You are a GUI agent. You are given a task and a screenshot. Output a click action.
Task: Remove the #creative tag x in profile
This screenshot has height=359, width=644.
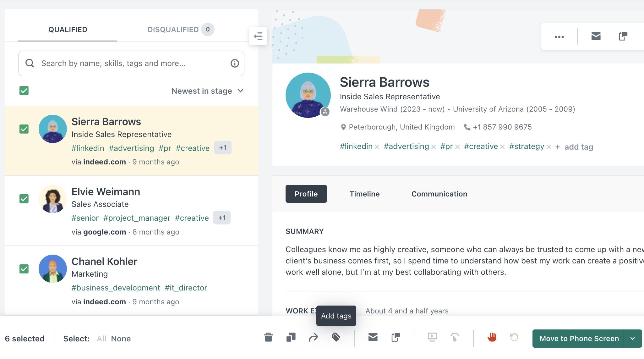coord(502,147)
